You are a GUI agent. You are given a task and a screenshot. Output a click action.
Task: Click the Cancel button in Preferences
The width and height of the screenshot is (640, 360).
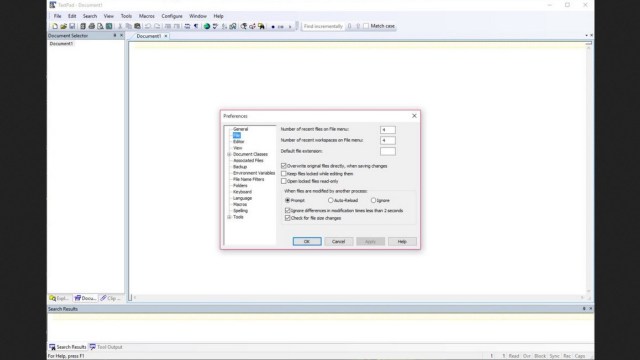coord(338,242)
